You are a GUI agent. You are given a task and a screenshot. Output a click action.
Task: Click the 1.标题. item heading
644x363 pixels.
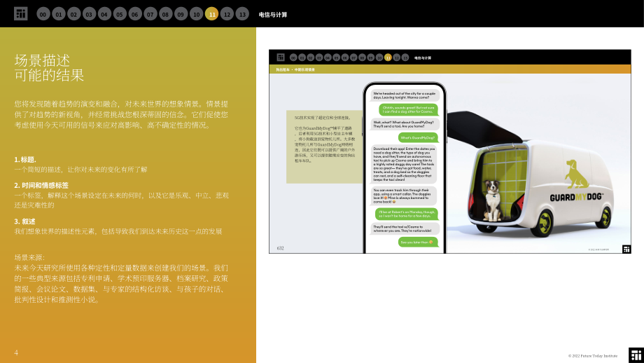point(25,160)
